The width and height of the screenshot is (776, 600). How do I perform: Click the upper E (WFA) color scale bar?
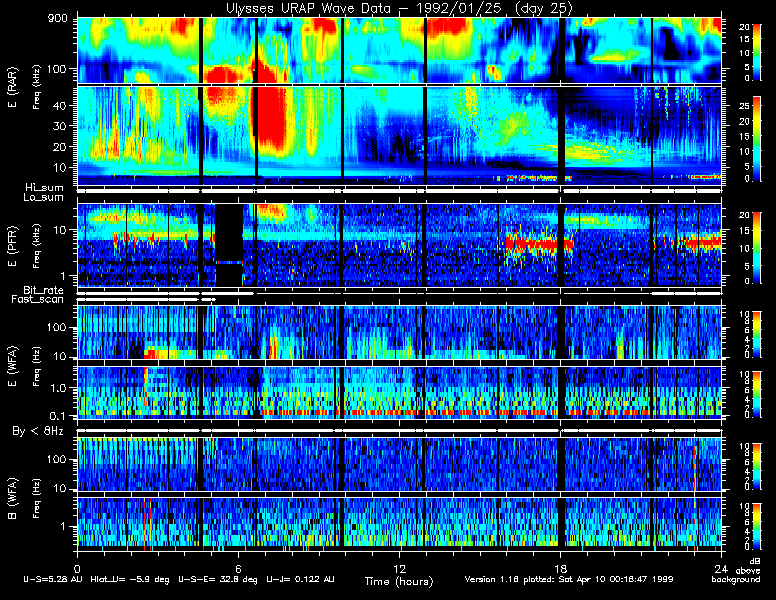pyautogui.click(x=757, y=335)
